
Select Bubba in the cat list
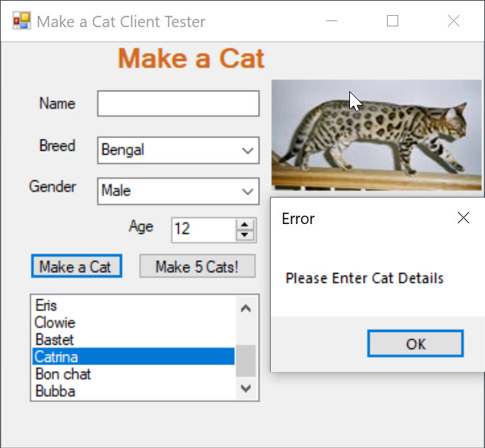click(133, 391)
